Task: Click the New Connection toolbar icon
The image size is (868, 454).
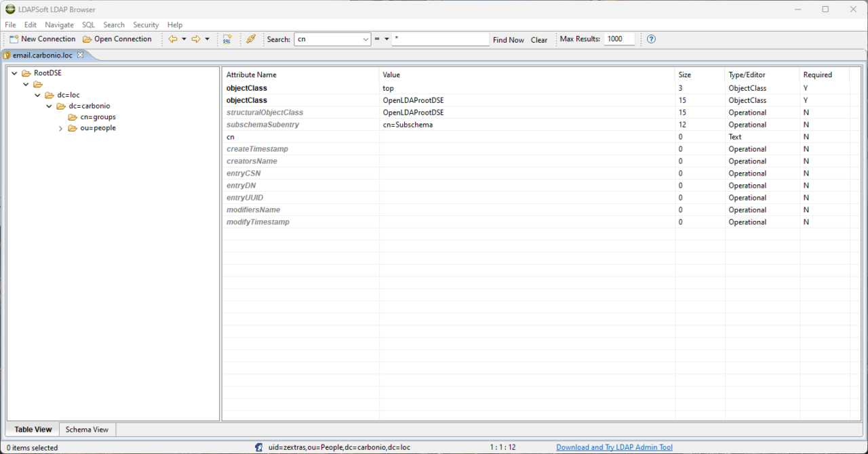Action: click(x=14, y=39)
